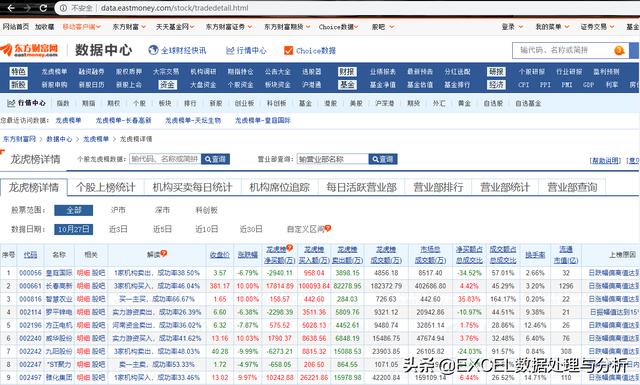Open recent link 龙虎榜单-长春高新

point(123,120)
